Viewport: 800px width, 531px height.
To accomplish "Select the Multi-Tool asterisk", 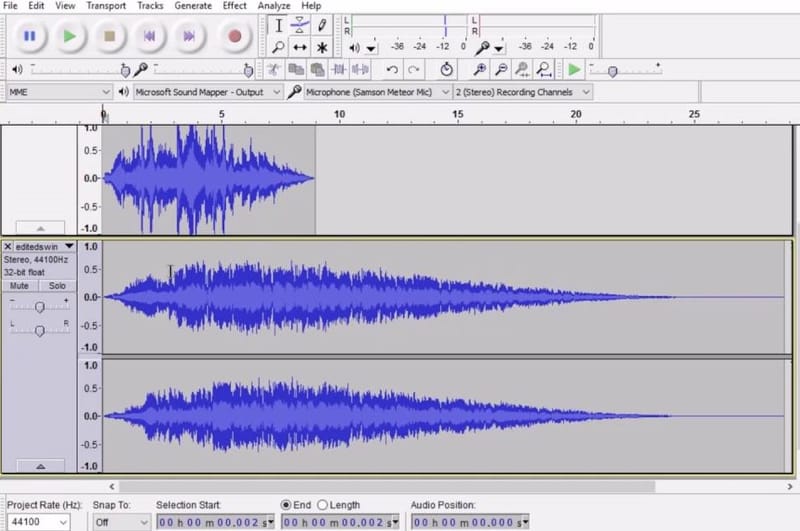I will (x=321, y=47).
